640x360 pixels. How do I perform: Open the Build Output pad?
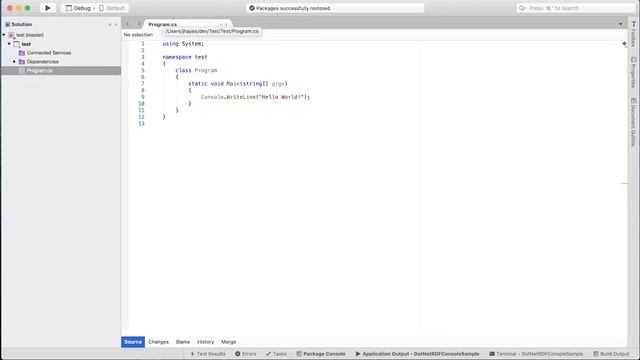(x=611, y=354)
